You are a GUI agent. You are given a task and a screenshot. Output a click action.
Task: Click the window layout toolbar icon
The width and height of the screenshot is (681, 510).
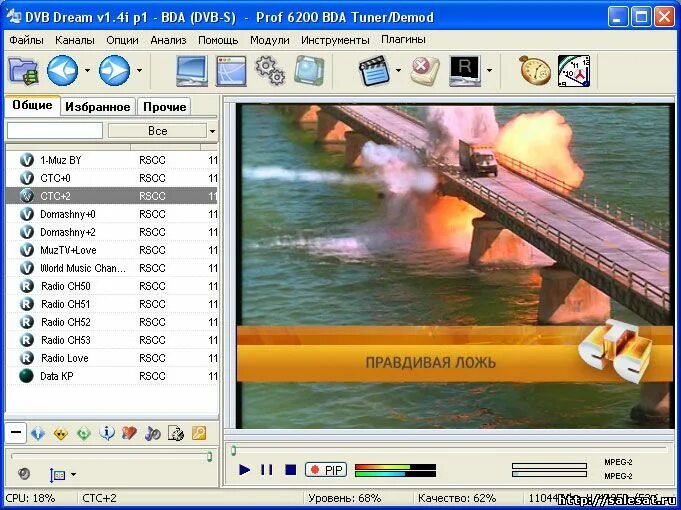[x=231, y=71]
